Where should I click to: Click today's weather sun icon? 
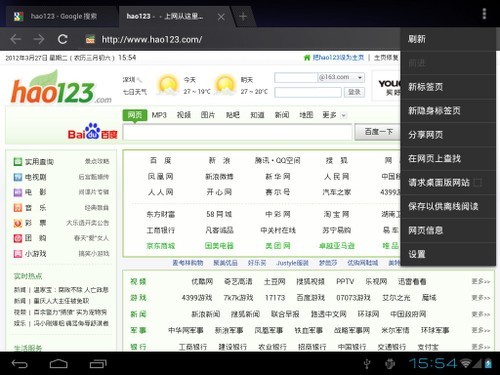[x=168, y=85]
